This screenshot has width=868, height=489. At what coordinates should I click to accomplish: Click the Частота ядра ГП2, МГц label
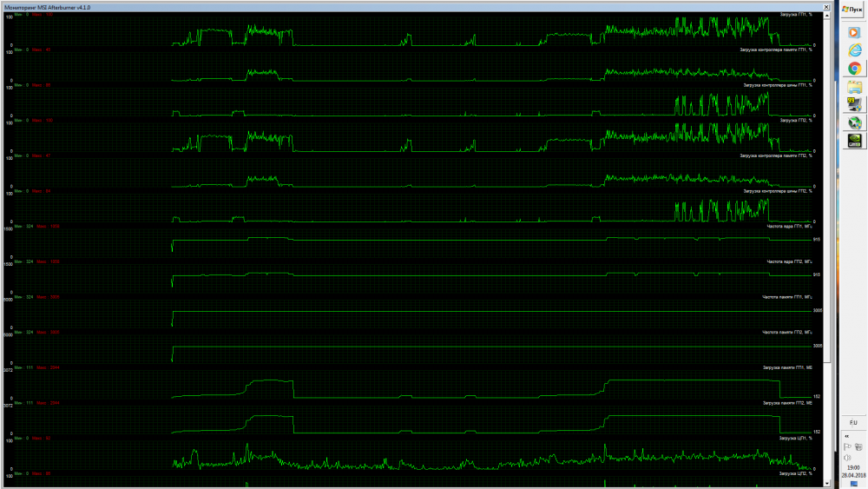[x=789, y=261]
